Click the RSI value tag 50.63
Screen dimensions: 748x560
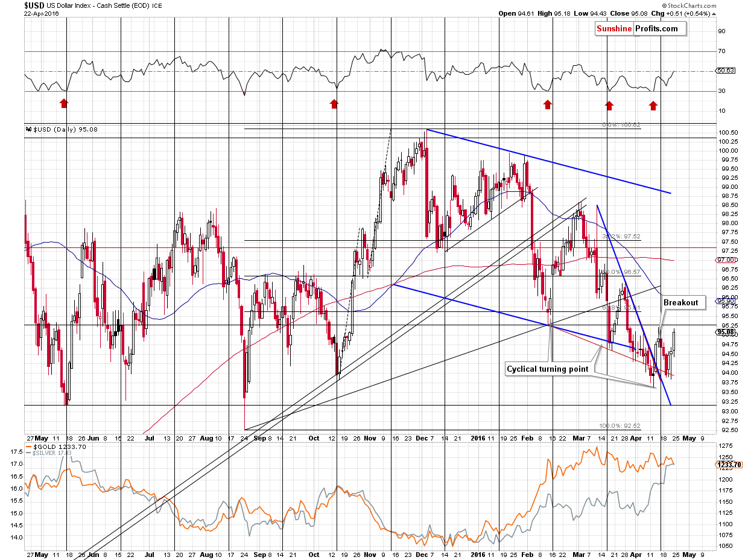click(724, 71)
